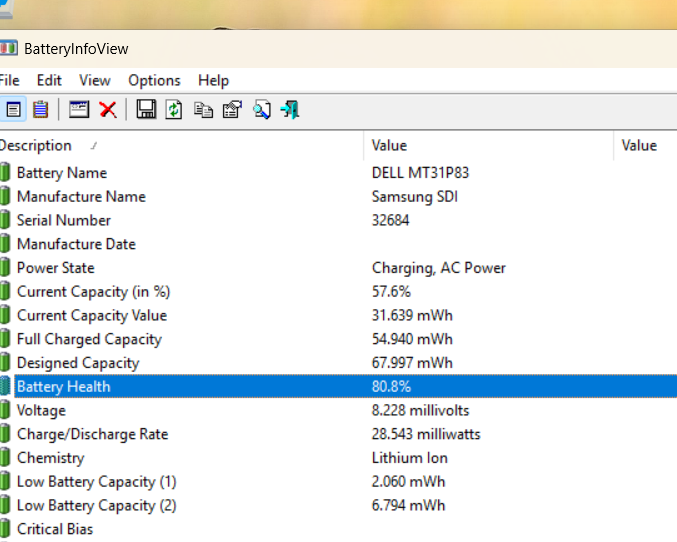The height and width of the screenshot is (542, 677).
Task: Click the Find magnifier toolbar icon
Action: pos(262,109)
